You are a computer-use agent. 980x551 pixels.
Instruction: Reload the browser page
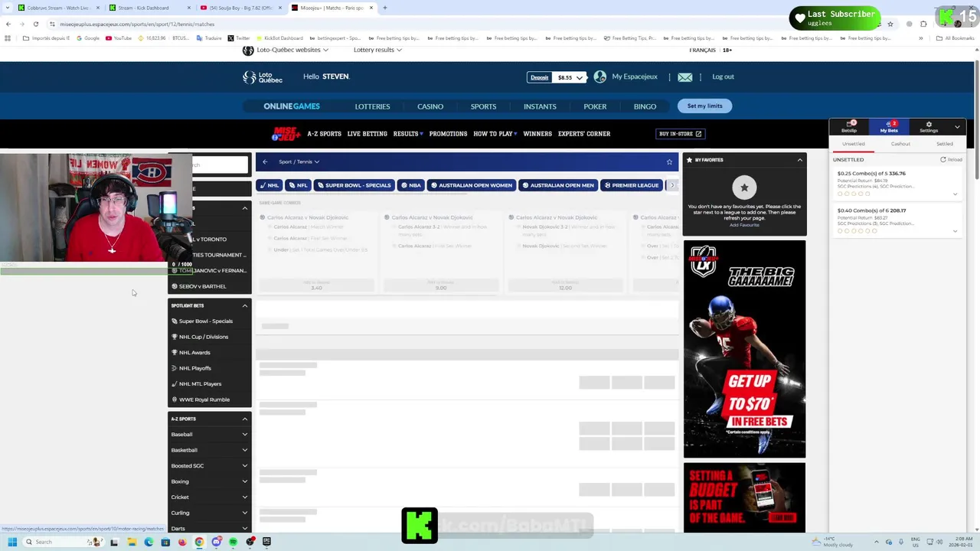click(35, 24)
